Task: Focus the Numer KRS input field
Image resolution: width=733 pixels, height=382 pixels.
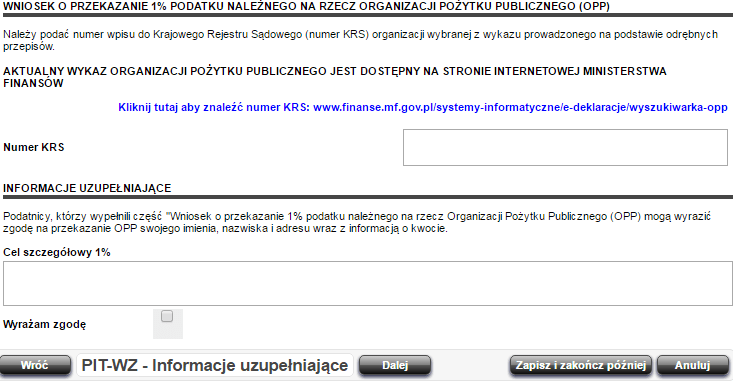Action: [565, 147]
